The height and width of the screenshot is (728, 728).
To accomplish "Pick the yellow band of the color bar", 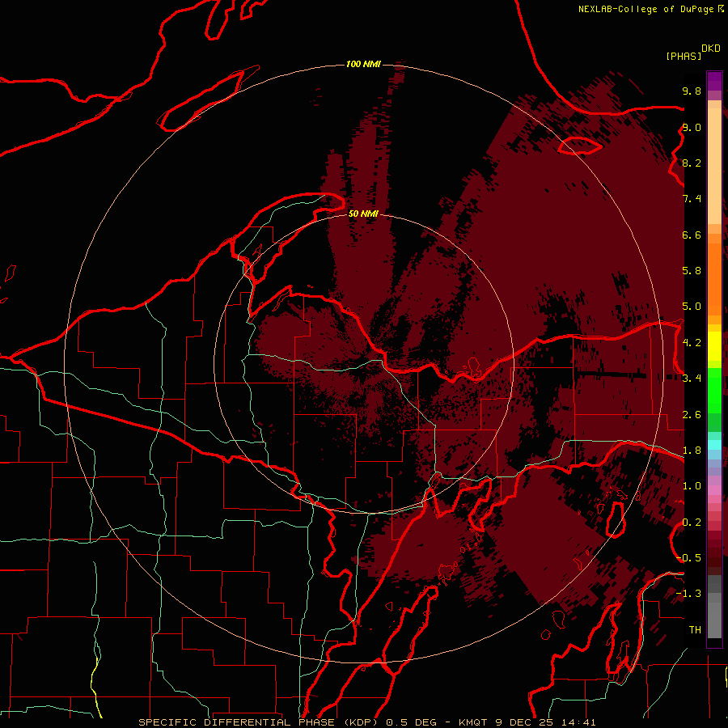I will (x=714, y=345).
